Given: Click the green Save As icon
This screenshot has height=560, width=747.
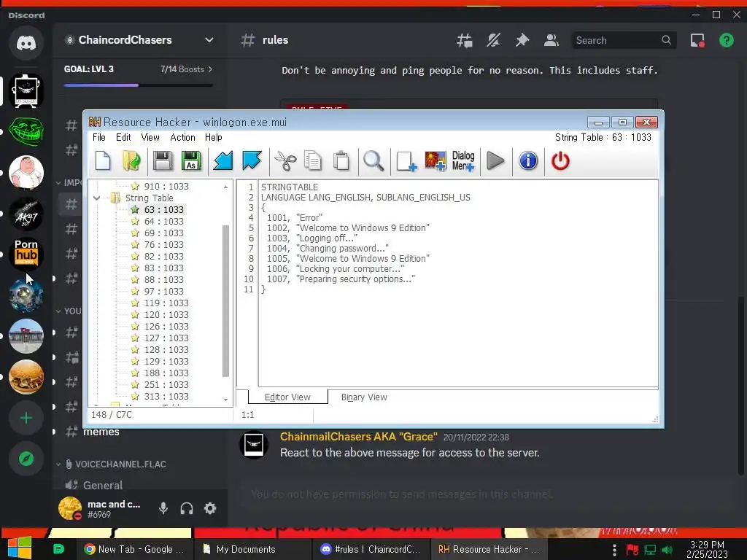Looking at the screenshot, I should pos(191,161).
